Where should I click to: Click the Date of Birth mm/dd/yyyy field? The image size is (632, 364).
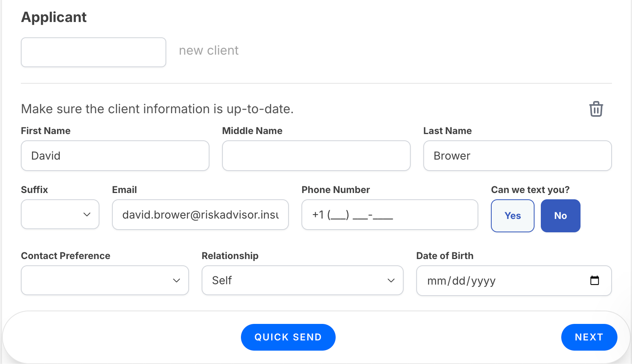(514, 281)
